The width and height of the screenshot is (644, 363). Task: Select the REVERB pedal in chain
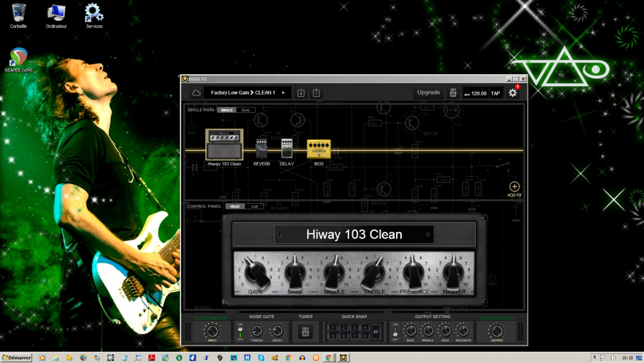[x=261, y=149]
